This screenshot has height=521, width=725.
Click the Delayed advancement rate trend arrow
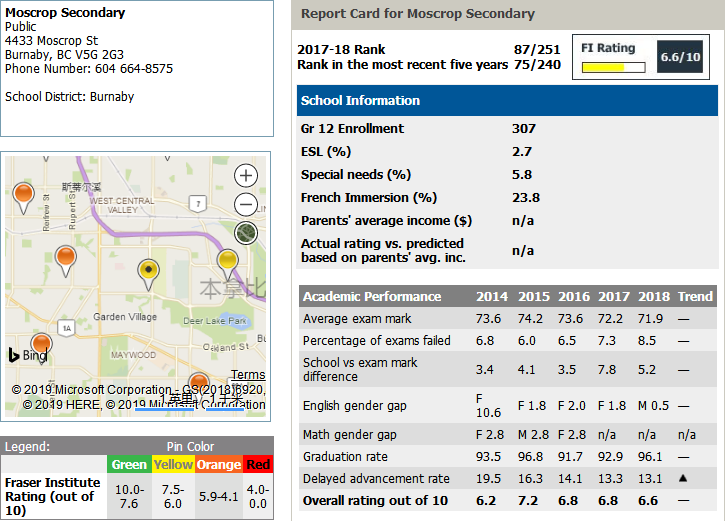click(683, 479)
